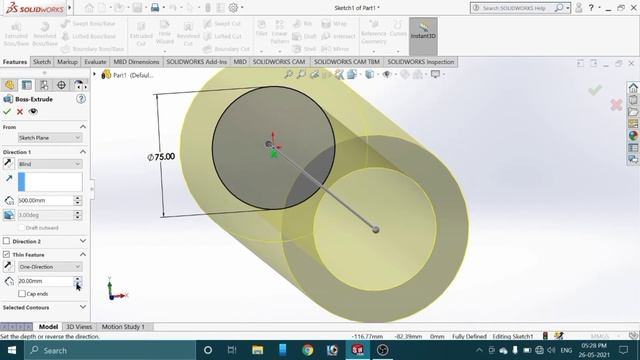640x360 pixels.
Task: Reverse Thin Feature direction icon
Action: (x=8, y=267)
